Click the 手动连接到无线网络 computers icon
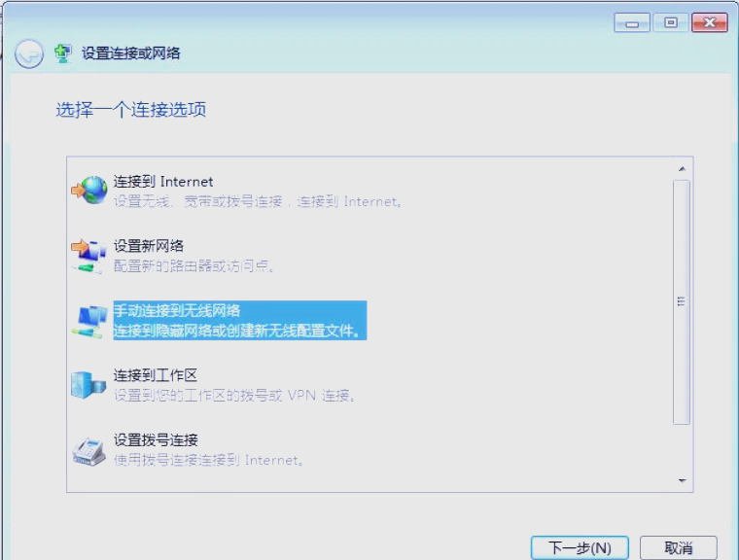The height and width of the screenshot is (560, 739). coord(89,322)
